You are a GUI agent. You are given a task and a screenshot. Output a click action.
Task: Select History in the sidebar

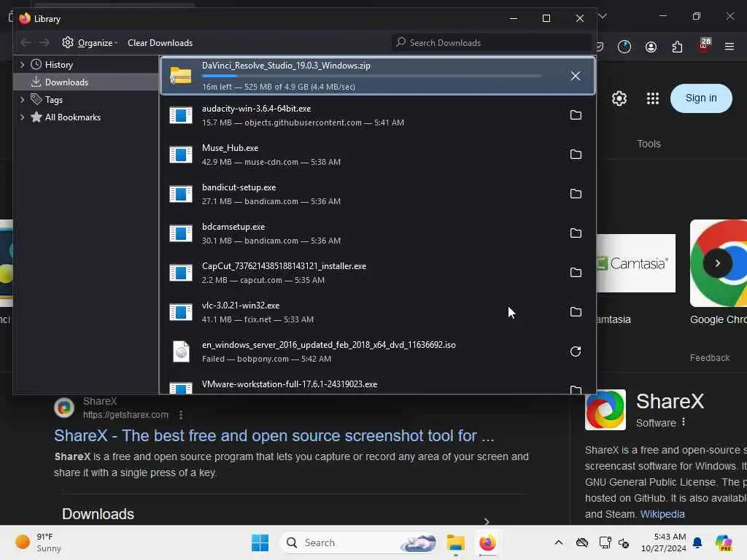pos(58,65)
